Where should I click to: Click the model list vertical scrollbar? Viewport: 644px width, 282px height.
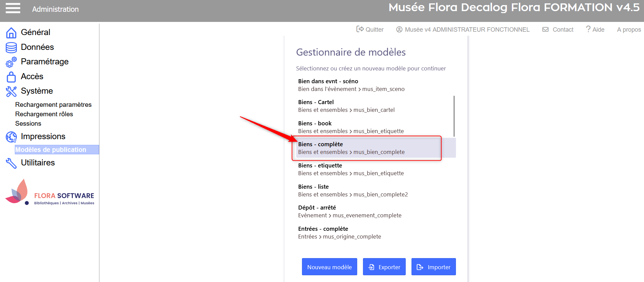pos(454,116)
